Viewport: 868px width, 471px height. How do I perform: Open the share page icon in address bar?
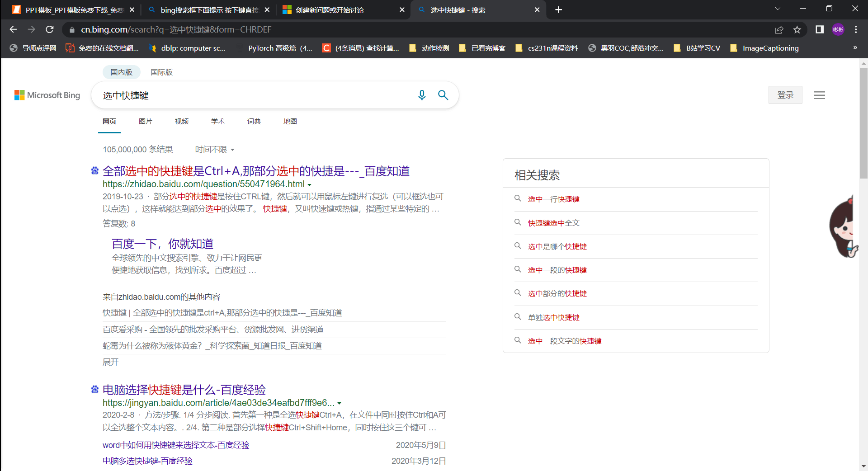pos(779,29)
